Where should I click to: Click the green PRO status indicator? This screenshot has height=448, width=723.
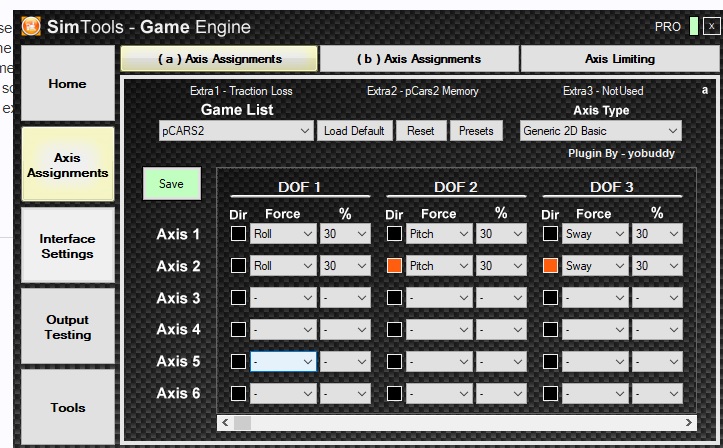coord(693,26)
